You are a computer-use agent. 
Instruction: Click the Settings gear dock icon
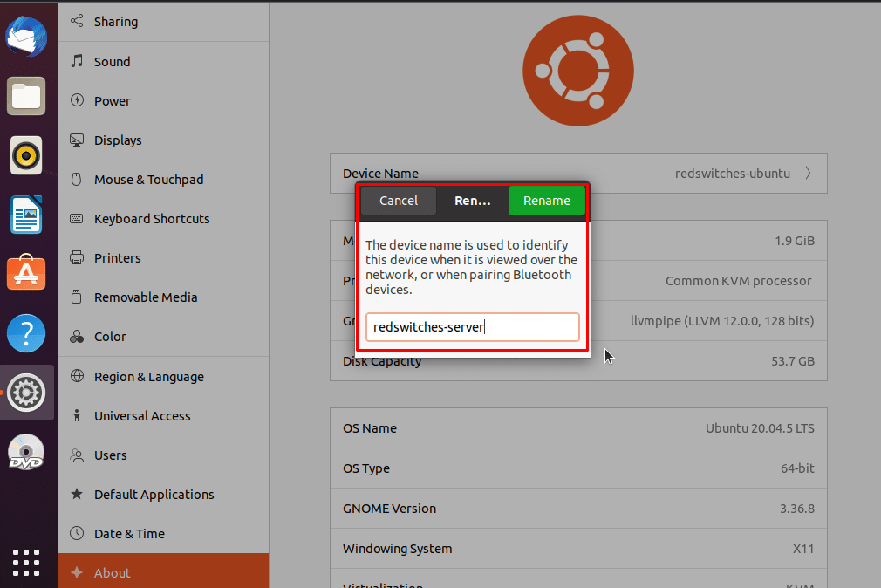tap(26, 393)
